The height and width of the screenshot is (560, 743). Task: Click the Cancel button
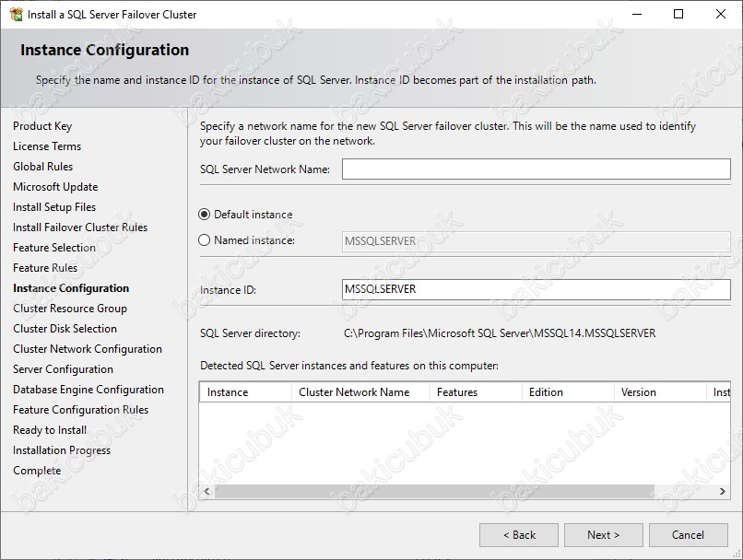point(688,535)
